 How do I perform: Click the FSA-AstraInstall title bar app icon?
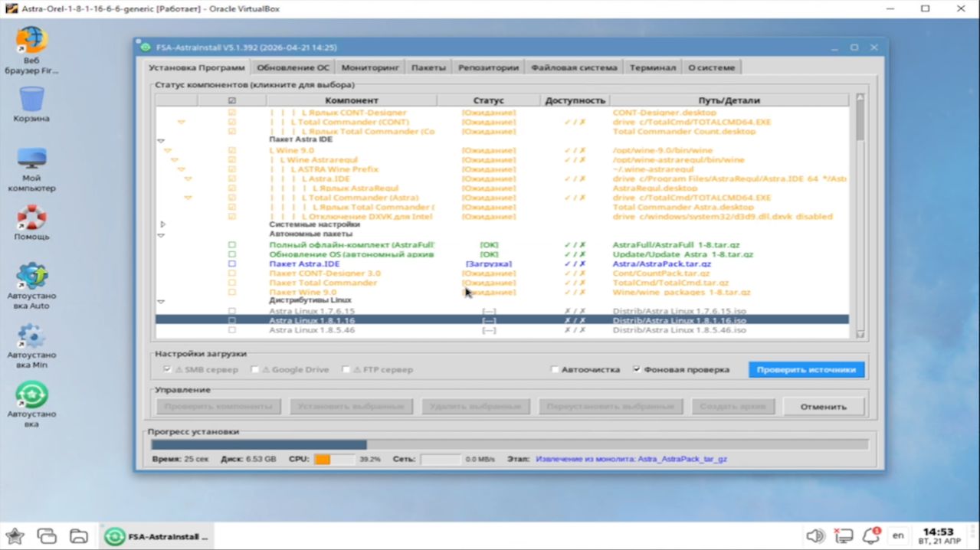[146, 47]
